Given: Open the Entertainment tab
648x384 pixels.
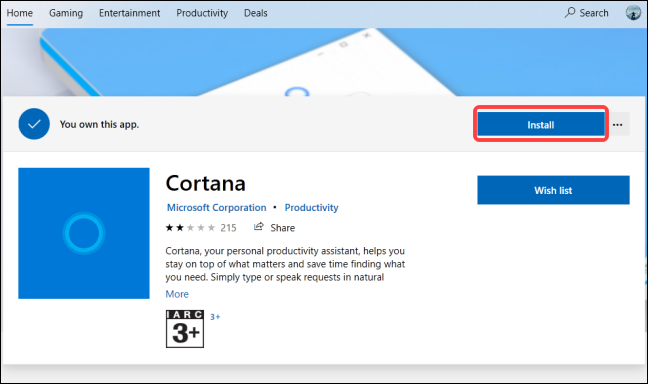Looking at the screenshot, I should [x=129, y=13].
